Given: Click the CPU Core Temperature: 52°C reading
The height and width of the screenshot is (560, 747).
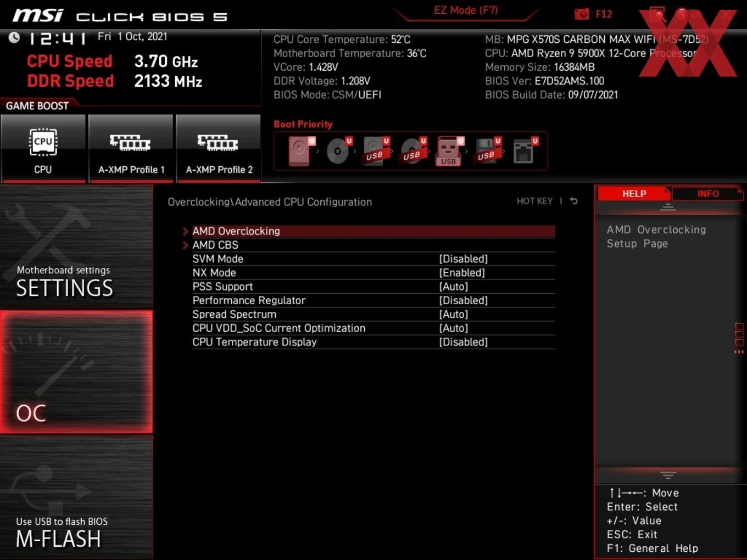Looking at the screenshot, I should [342, 40].
